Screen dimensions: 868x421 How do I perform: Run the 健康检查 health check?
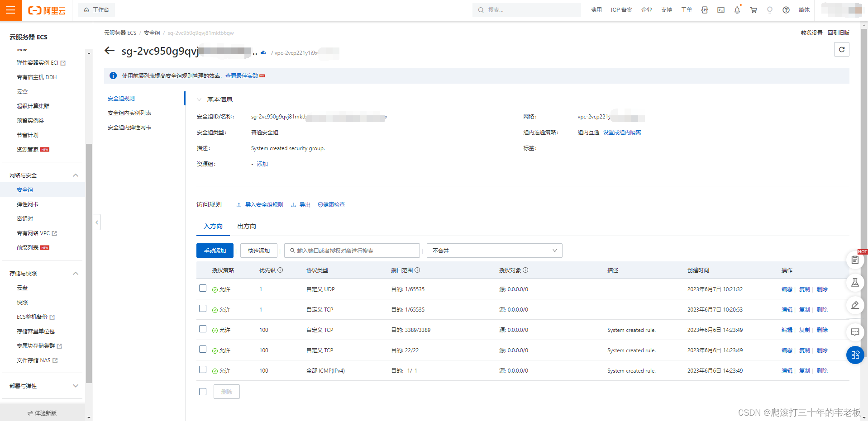(331, 205)
